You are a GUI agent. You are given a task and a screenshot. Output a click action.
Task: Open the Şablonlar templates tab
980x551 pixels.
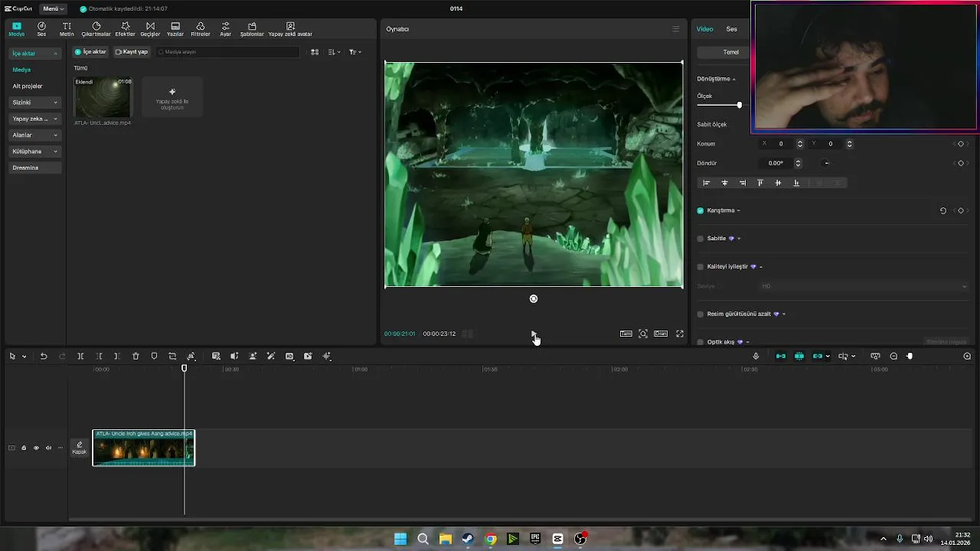coord(252,29)
